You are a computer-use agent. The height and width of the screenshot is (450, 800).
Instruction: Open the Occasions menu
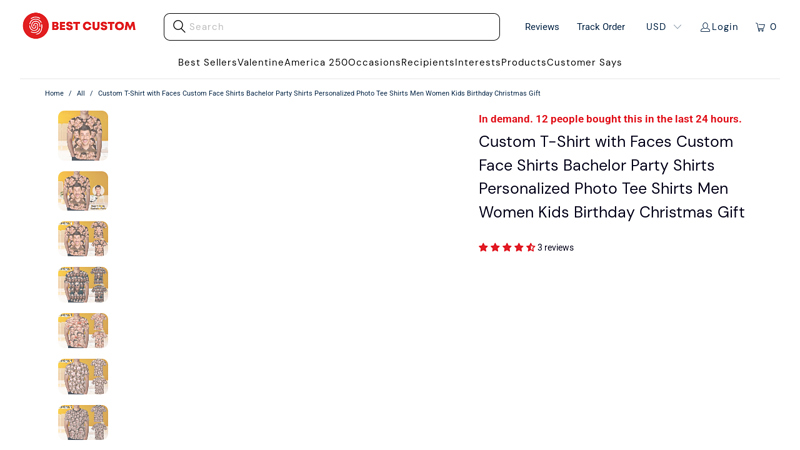(374, 62)
